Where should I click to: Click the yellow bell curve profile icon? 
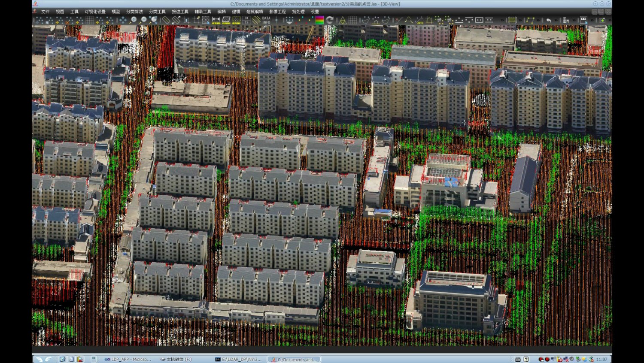point(409,20)
